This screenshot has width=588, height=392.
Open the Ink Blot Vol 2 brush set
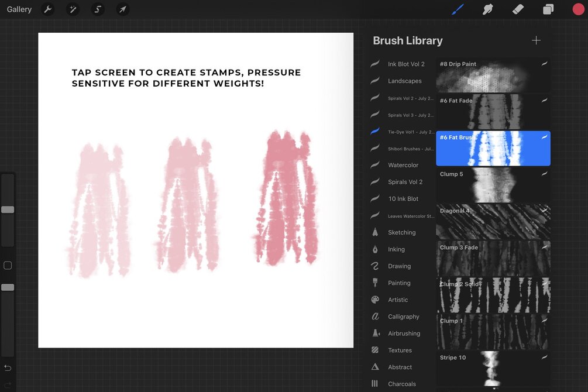click(406, 64)
